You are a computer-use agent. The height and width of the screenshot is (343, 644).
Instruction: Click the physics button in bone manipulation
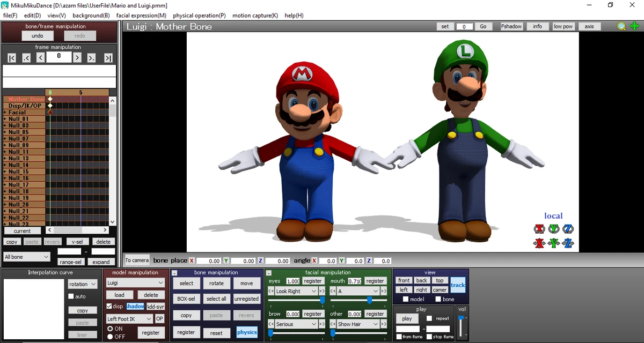[247, 332]
